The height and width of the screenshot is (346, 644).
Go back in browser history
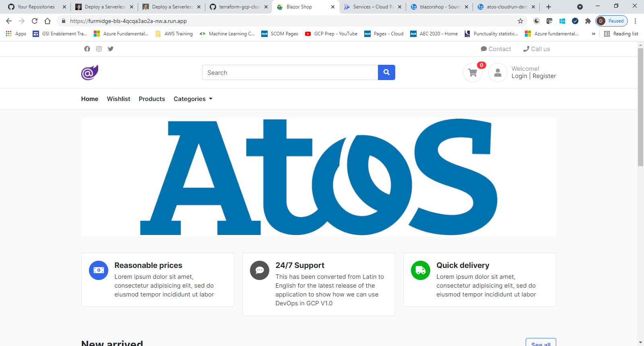click(x=9, y=21)
